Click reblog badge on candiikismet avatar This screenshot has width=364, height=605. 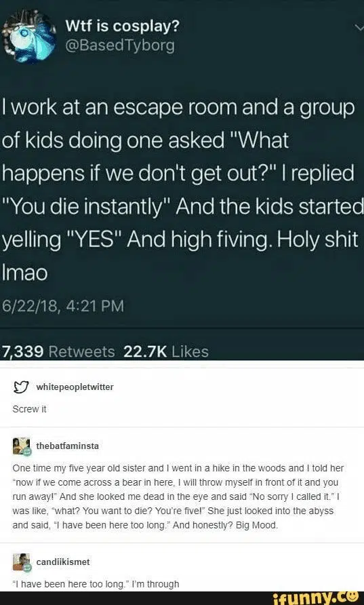click(27, 568)
